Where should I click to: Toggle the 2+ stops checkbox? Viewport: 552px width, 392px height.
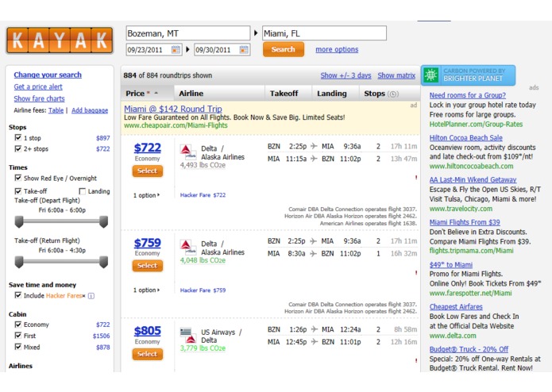(18, 148)
